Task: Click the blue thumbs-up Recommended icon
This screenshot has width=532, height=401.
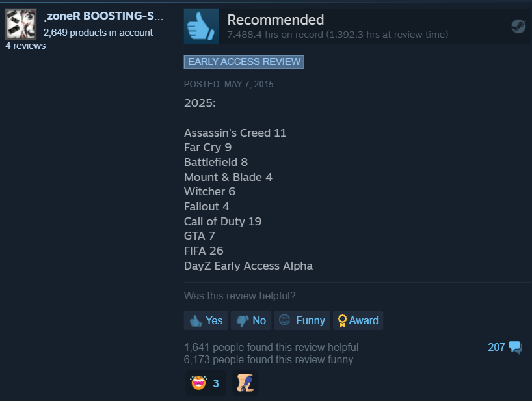Action: [x=201, y=26]
